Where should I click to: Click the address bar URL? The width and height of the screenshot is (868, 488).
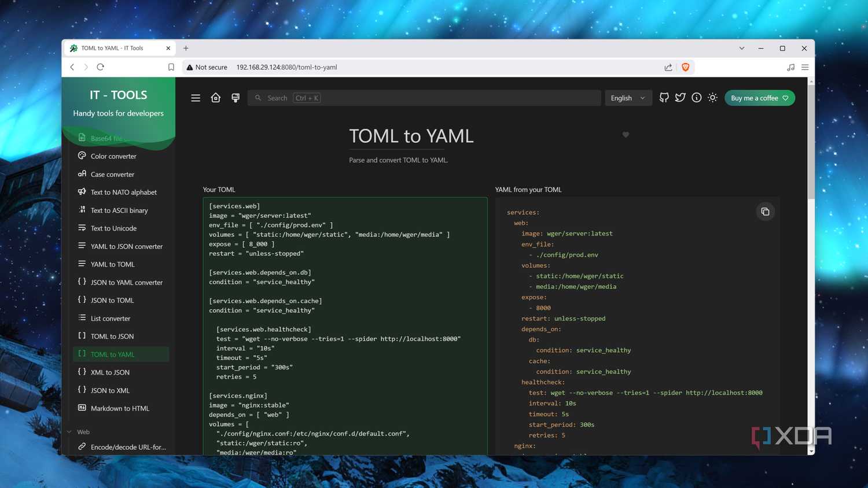coord(286,67)
